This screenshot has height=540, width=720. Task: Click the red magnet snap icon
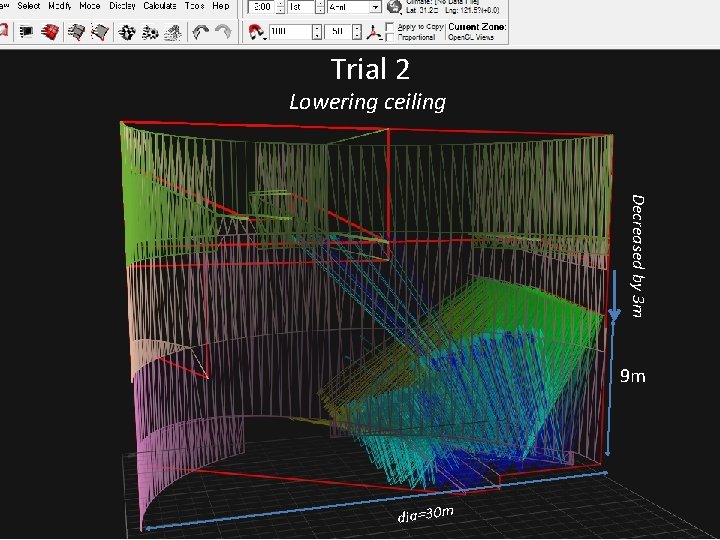pos(257,32)
